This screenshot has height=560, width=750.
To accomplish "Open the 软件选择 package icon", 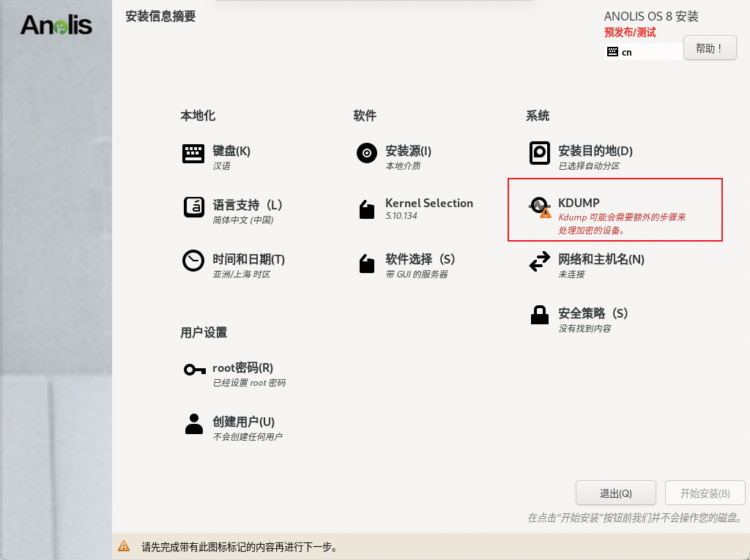I will pyautogui.click(x=366, y=264).
